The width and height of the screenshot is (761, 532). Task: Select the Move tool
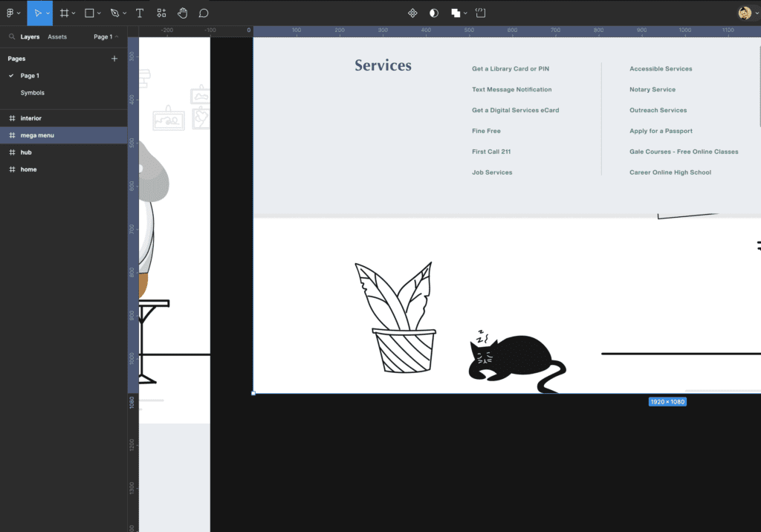[x=37, y=13]
